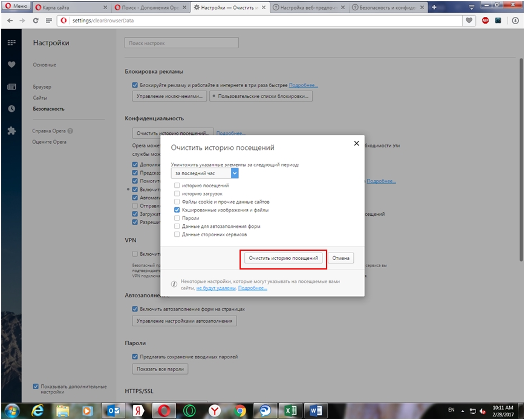525x420 pixels.
Task: Toggle Показывать дополнительные настройки checkbox
Action: [x=36, y=386]
